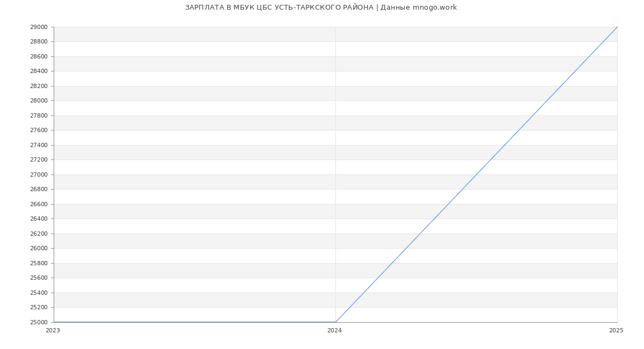Viewport: 644px width, 349px height.
Task: Click the 28000 y-axis label
Action: point(39,101)
